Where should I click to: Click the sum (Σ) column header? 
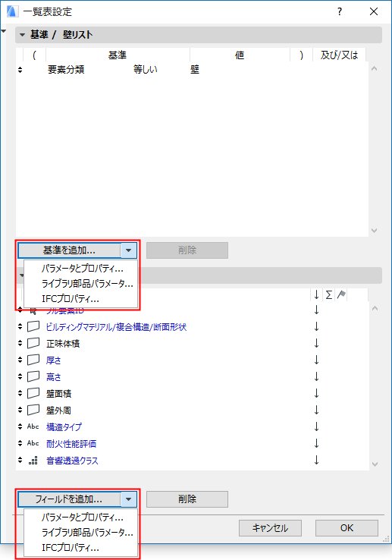329,294
